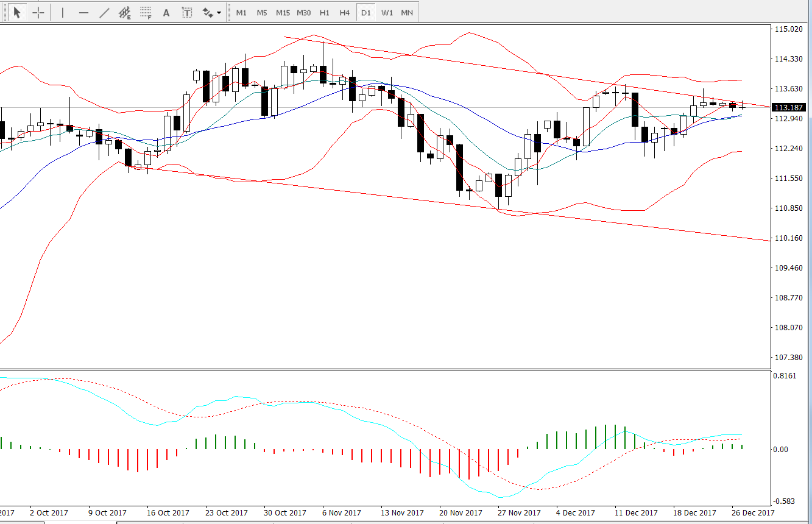
Task: Select the MN monthly timeframe
Action: [x=407, y=12]
